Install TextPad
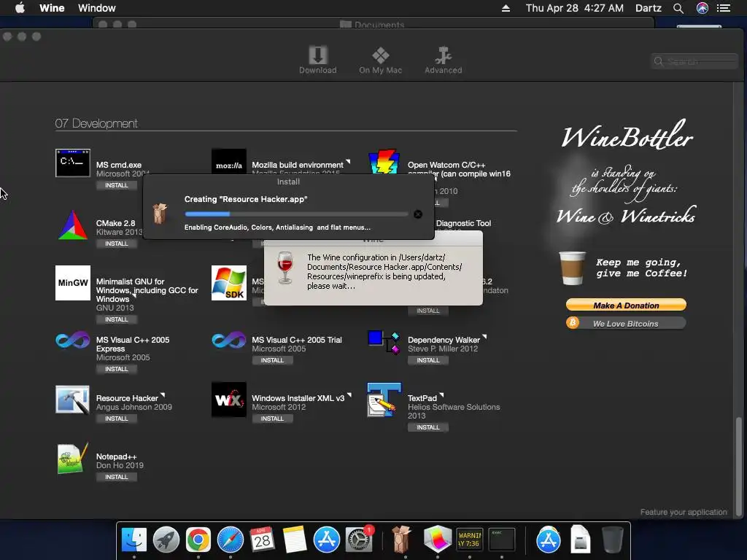747x560 pixels. pos(427,427)
